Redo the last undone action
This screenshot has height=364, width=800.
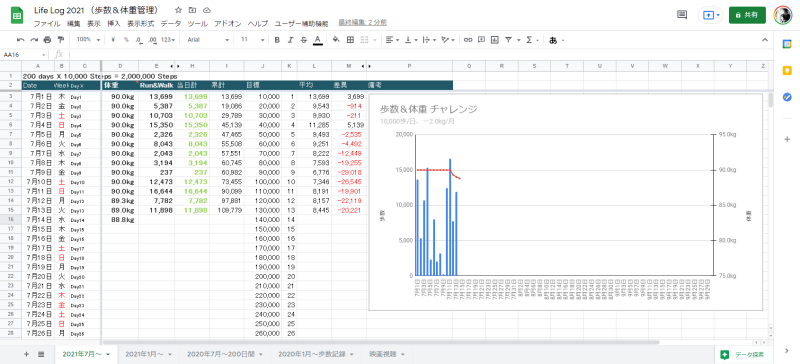34,40
